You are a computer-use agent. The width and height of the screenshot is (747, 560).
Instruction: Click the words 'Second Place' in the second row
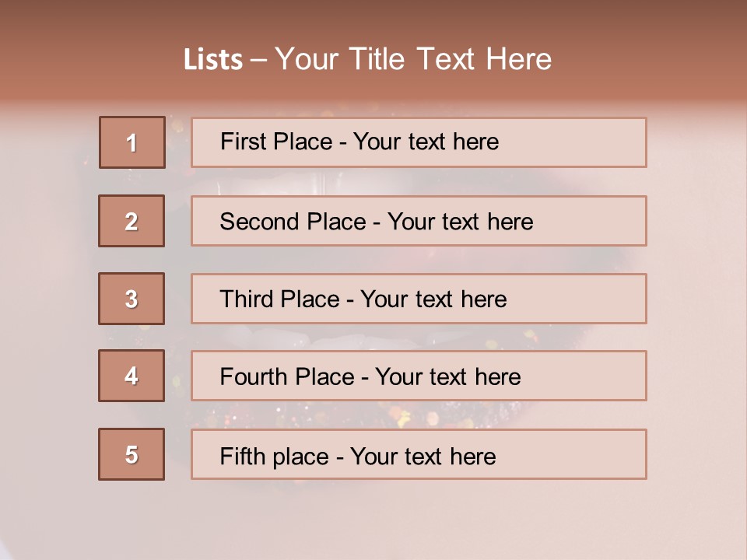pos(293,222)
